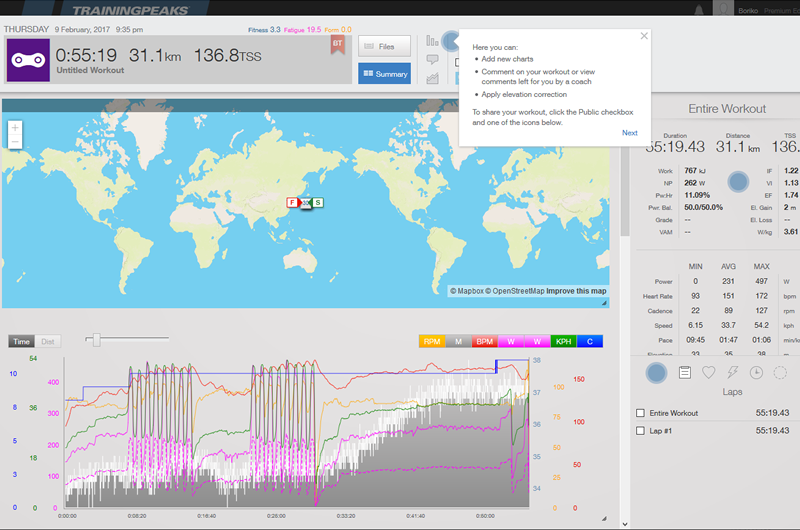800x530 pixels.
Task: Open the add charts bar icon
Action: point(432,40)
